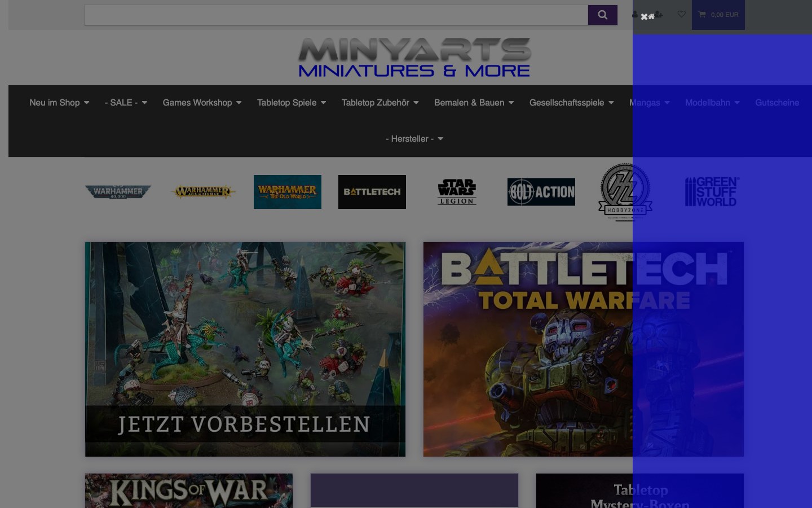Open the Tabletop Mystery-Boxen banner
812x508 pixels.
[640, 491]
